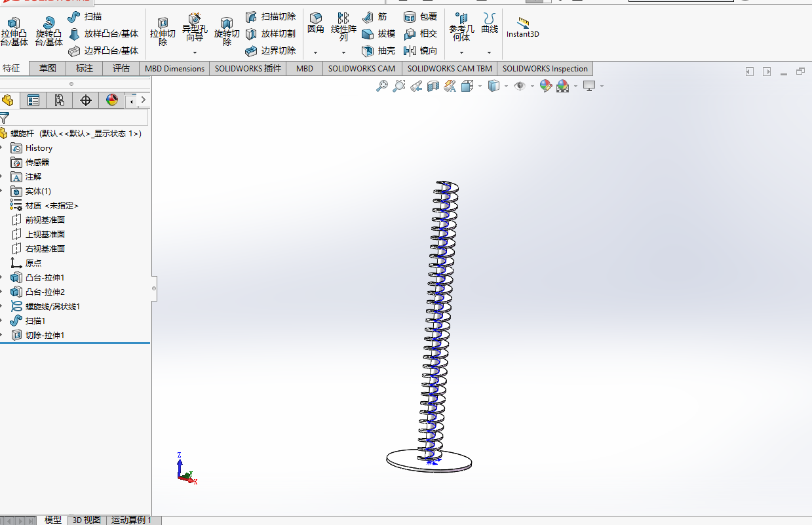The width and height of the screenshot is (812, 525).
Task: Open the Display Style dropdown arrow
Action: click(506, 86)
